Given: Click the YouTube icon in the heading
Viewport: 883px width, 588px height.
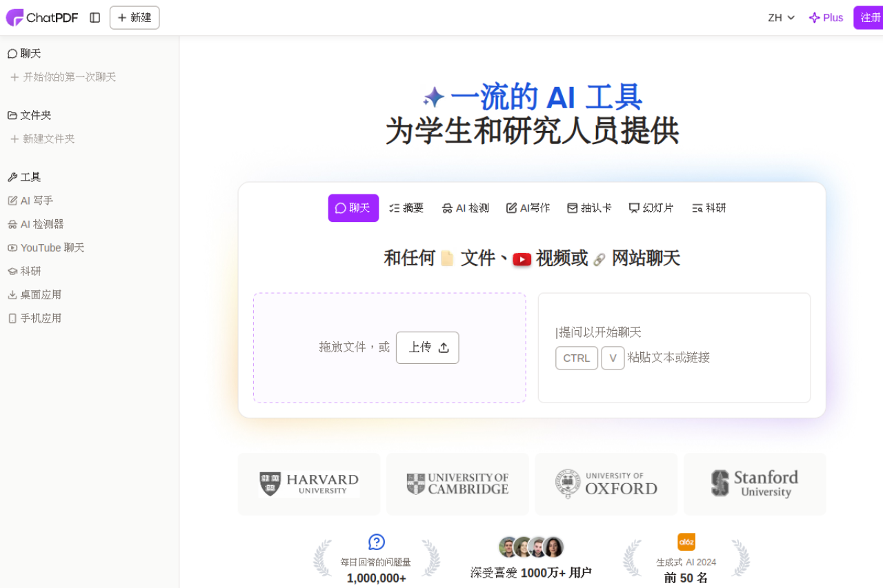Looking at the screenshot, I should tap(522, 259).
